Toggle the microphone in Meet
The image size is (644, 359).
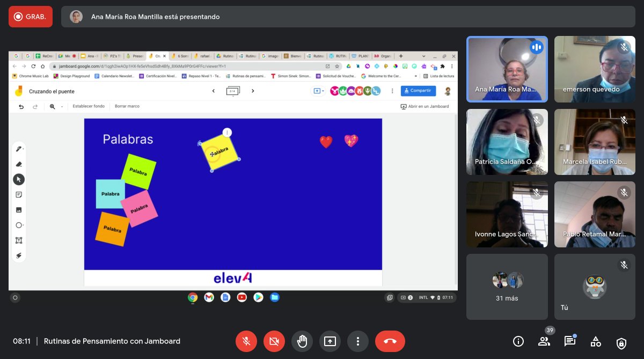(x=246, y=341)
